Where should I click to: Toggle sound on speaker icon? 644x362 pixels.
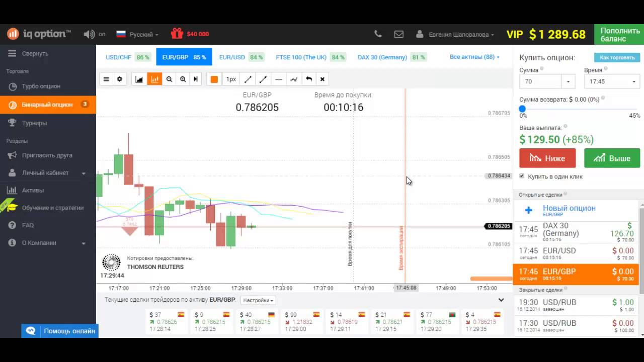tap(89, 34)
